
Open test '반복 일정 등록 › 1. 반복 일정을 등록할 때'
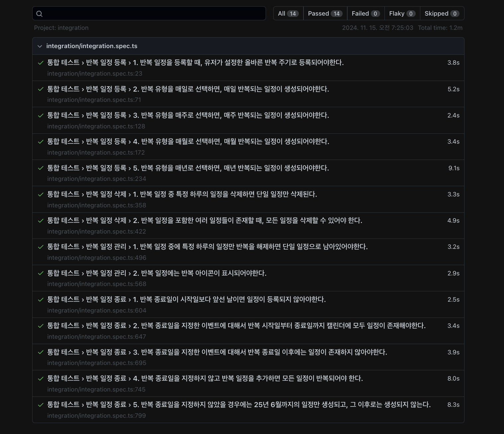pos(195,62)
